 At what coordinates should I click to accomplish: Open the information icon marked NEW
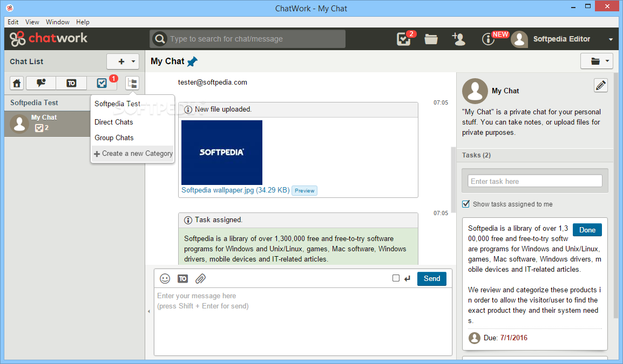point(488,39)
